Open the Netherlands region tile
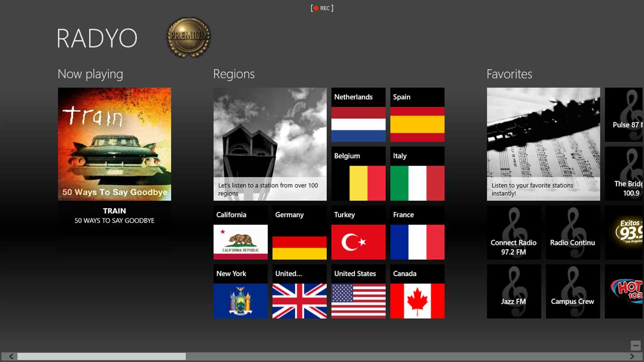 [358, 115]
